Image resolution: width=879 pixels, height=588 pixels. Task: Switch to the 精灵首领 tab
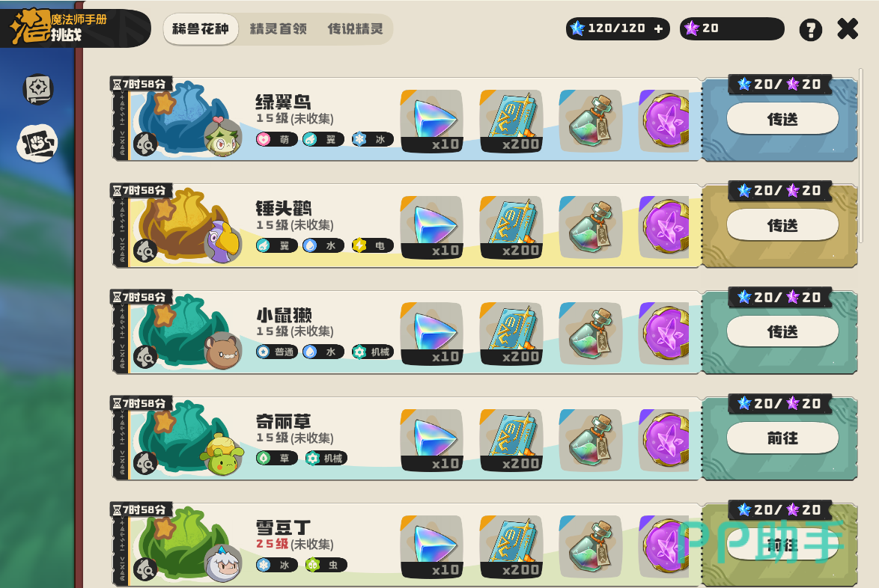click(x=279, y=29)
